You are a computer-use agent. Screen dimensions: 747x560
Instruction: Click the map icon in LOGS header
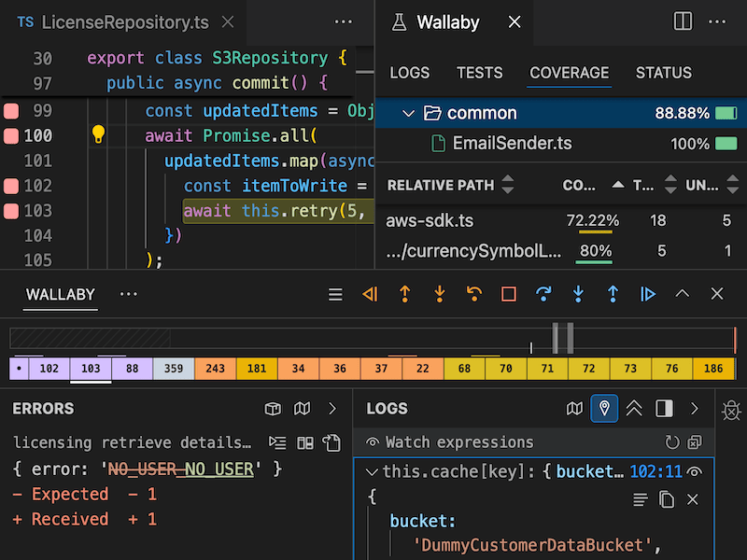pos(574,409)
